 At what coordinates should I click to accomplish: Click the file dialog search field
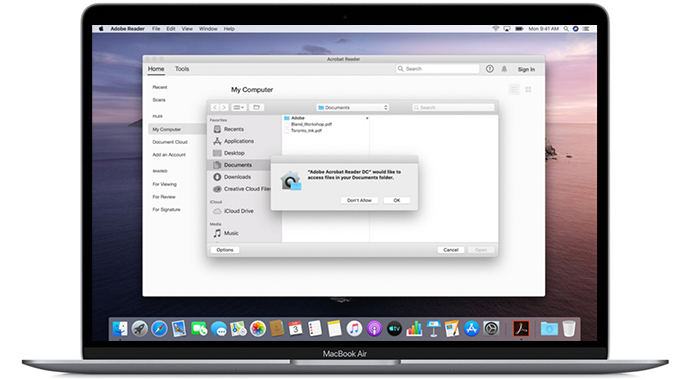[x=453, y=107]
